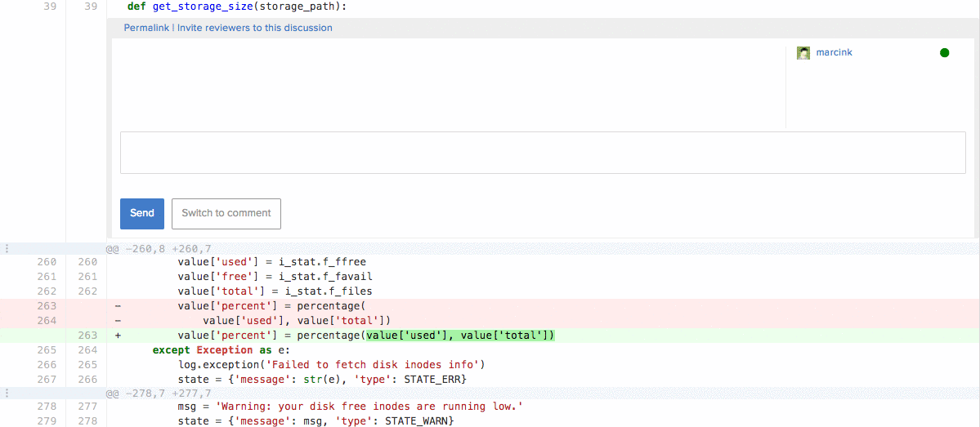Click Switch to comment button
The image size is (980, 427).
click(x=226, y=213)
